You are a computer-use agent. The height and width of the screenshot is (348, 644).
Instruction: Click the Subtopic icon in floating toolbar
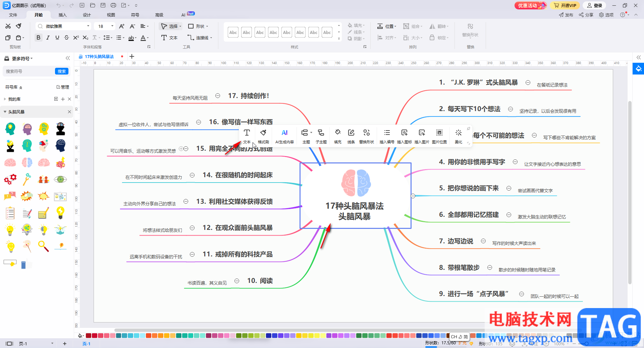tap(321, 136)
